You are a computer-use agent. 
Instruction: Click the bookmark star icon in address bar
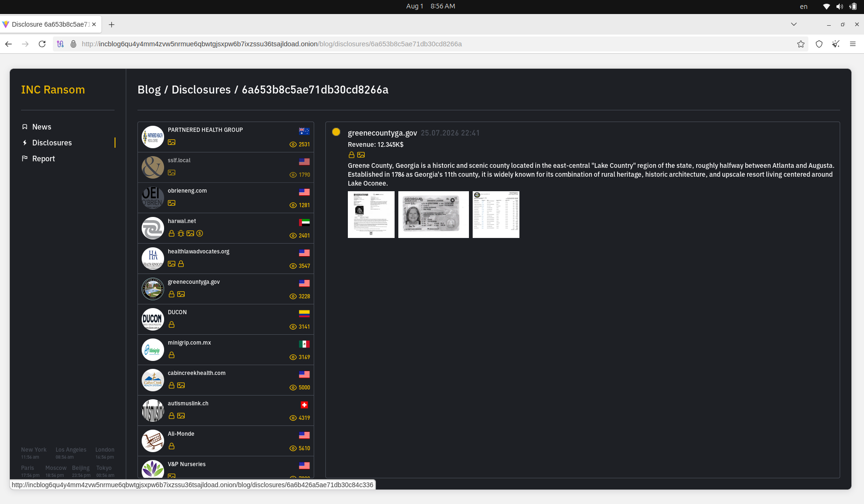[801, 44]
